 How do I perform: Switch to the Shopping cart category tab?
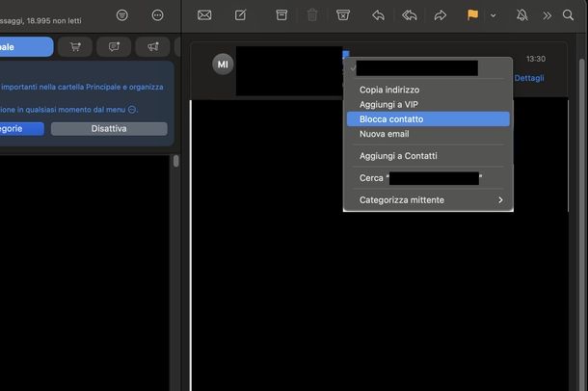[75, 46]
